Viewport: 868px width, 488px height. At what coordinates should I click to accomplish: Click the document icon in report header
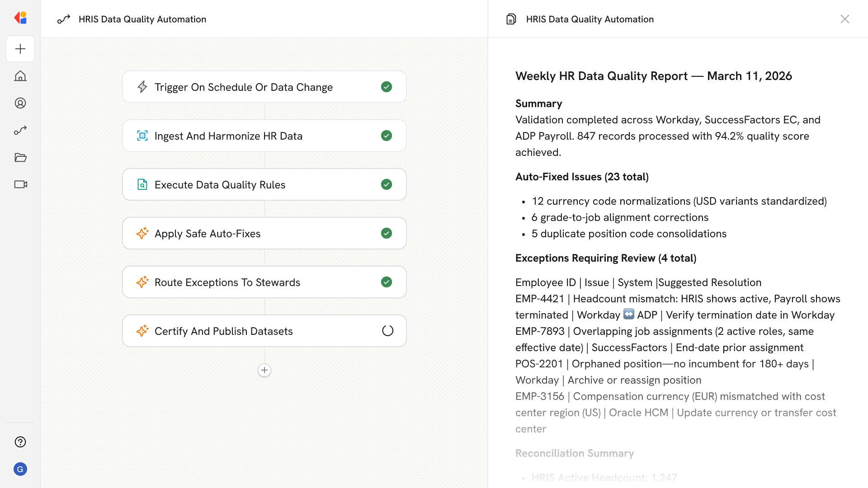point(511,19)
